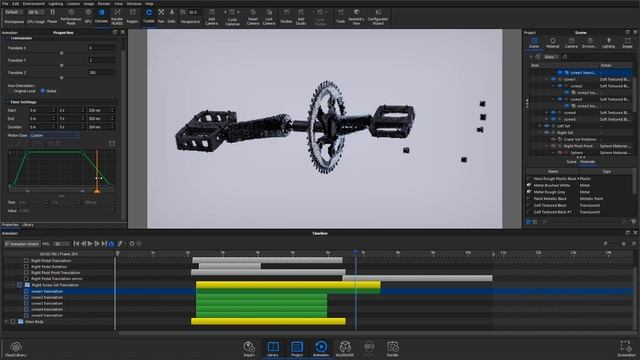Viewport: 640px width, 360px height.
Task: Collapse the Right Set tree node
Action: pyautogui.click(x=540, y=133)
